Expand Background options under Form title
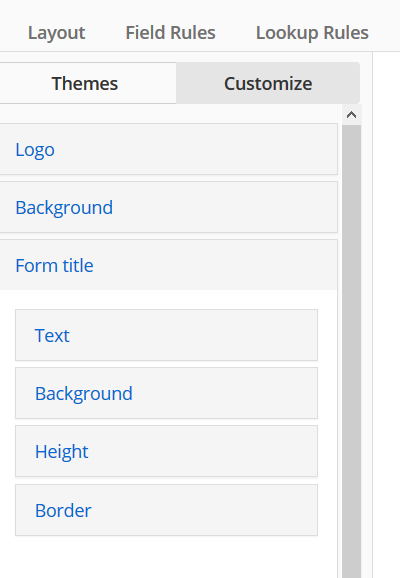This screenshot has width=400, height=578. pos(166,393)
